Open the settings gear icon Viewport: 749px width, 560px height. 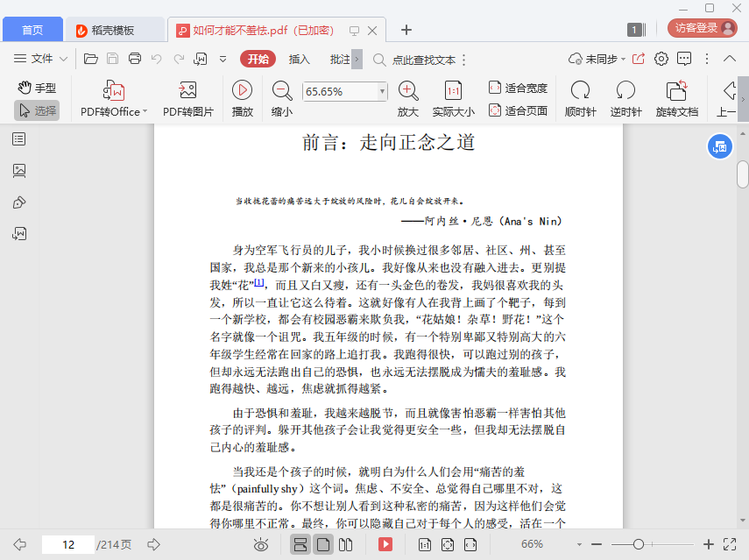click(661, 59)
